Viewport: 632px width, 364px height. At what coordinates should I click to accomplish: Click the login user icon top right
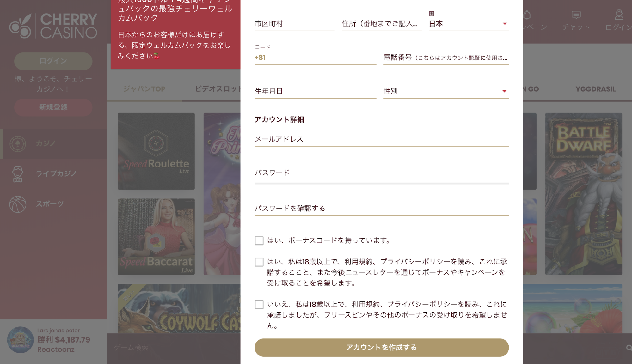pyautogui.click(x=619, y=15)
